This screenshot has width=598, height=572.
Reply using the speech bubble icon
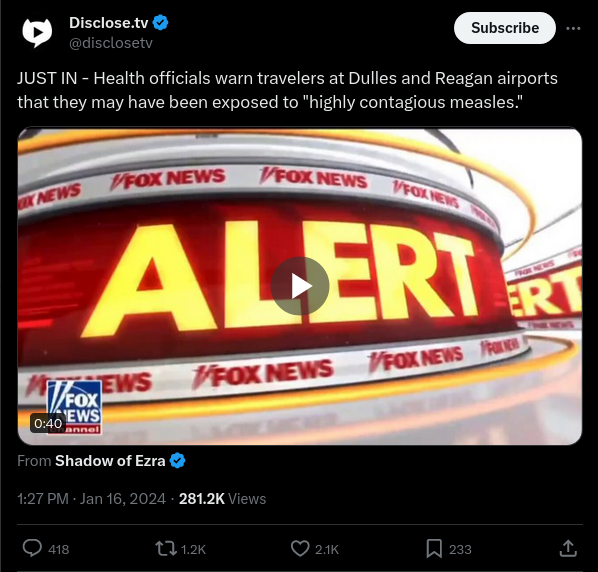[32, 549]
